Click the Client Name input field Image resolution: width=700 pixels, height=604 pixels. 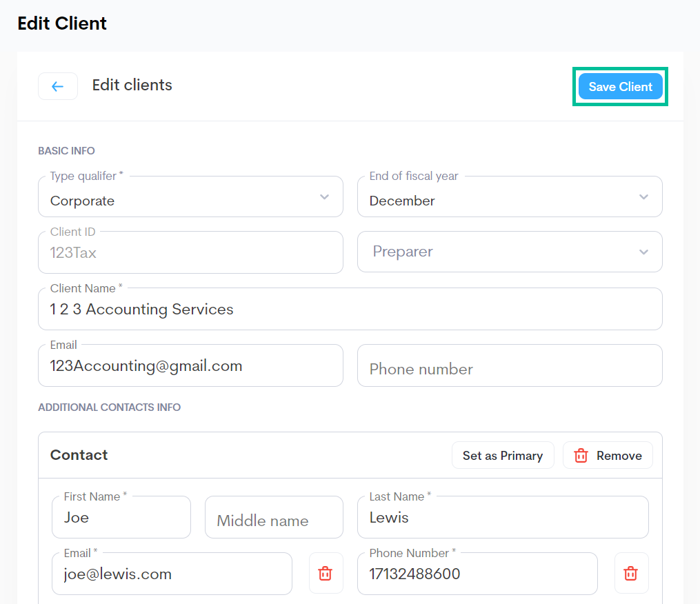tap(350, 310)
